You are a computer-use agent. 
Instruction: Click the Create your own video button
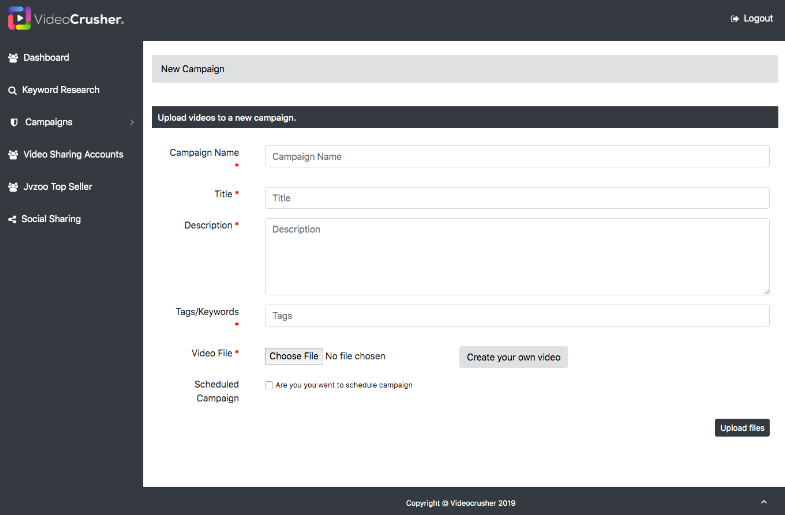513,357
